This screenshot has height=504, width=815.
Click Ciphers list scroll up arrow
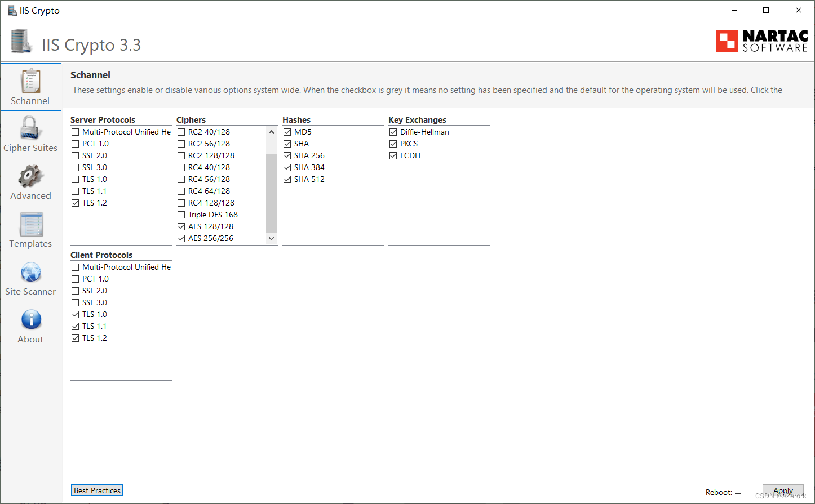(272, 132)
